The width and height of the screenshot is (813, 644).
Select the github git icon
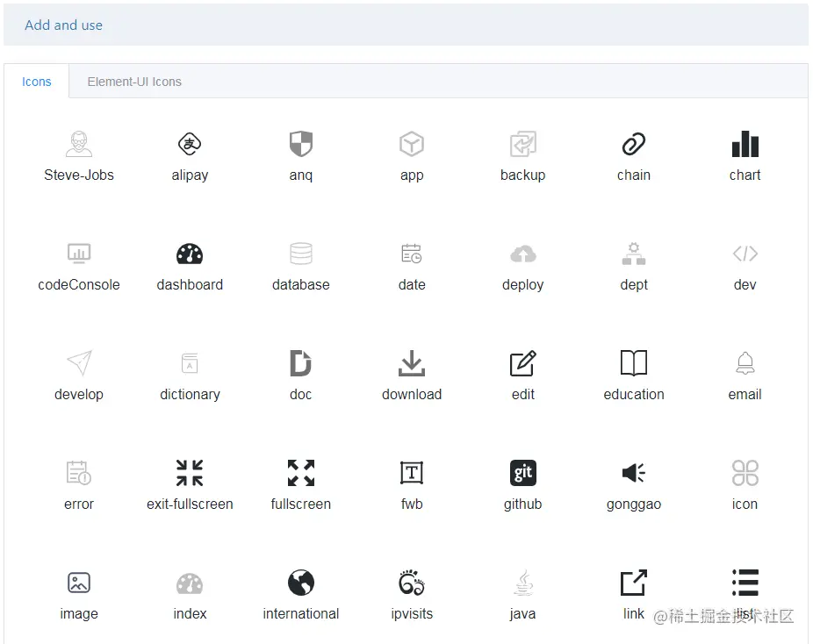tap(522, 473)
